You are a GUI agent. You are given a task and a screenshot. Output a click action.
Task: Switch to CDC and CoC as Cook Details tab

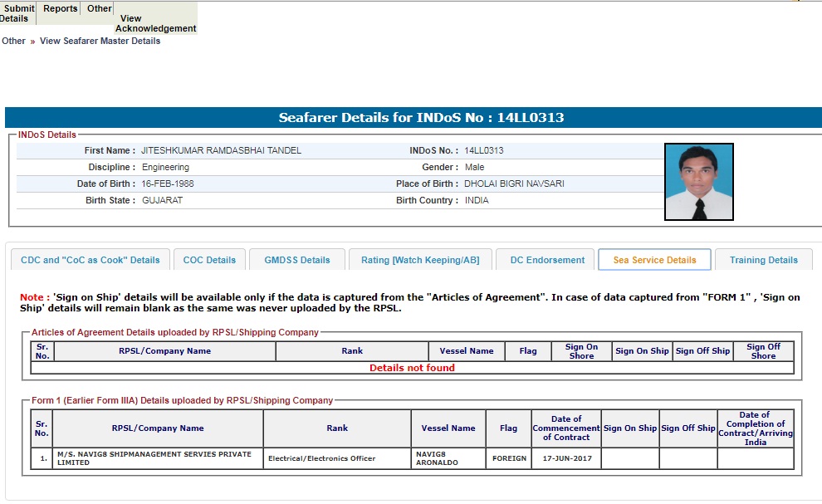(x=90, y=260)
